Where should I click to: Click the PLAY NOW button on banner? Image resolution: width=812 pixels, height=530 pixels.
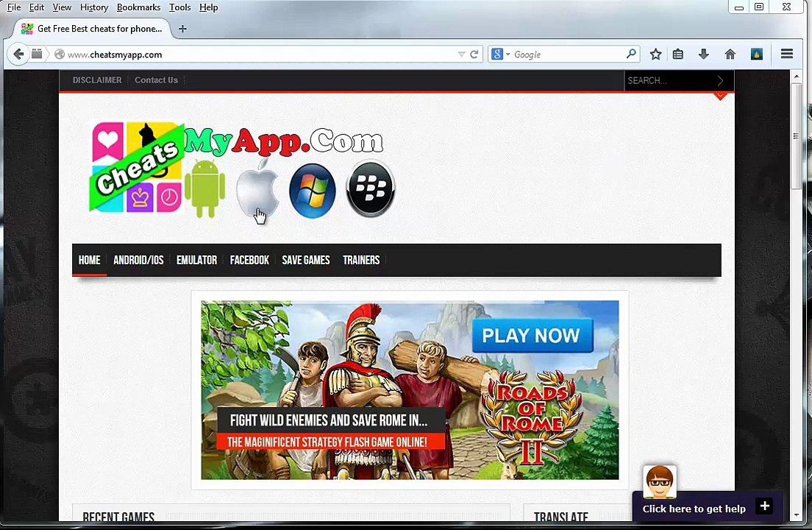click(532, 335)
